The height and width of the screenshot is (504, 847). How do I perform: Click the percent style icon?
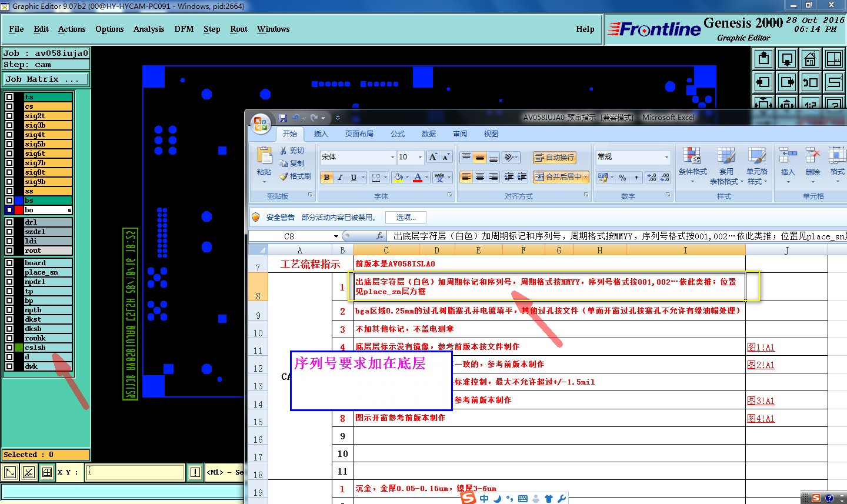pyautogui.click(x=622, y=178)
